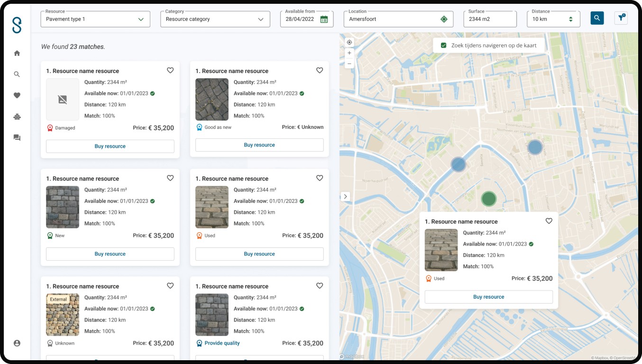This screenshot has height=364, width=642.
Task: Click Buy resource on the Good as new card
Action: click(x=259, y=145)
